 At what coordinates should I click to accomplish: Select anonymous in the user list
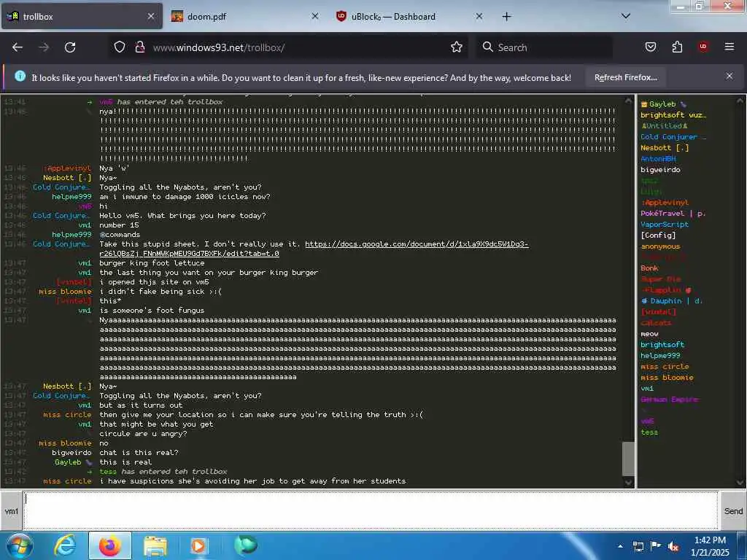(660, 246)
